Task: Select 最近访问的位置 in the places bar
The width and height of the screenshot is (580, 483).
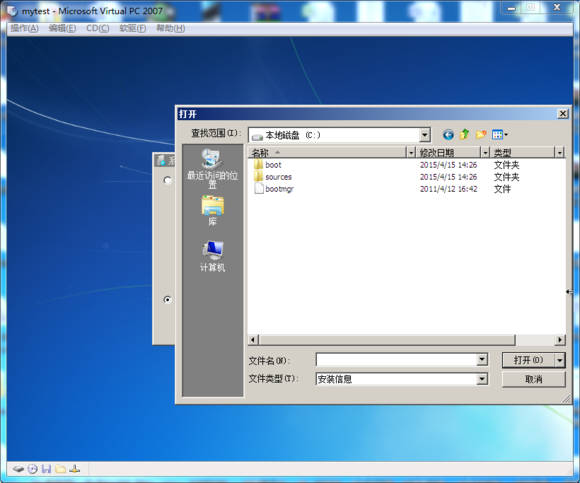Action: [212, 169]
